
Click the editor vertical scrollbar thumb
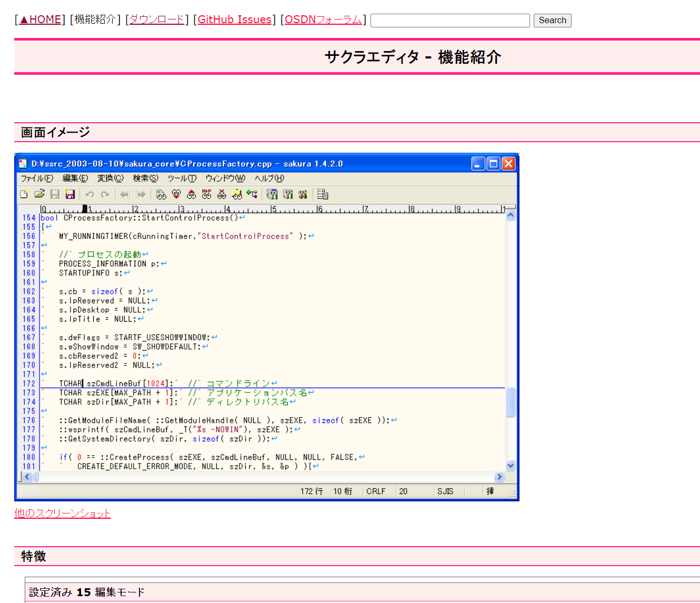click(510, 402)
